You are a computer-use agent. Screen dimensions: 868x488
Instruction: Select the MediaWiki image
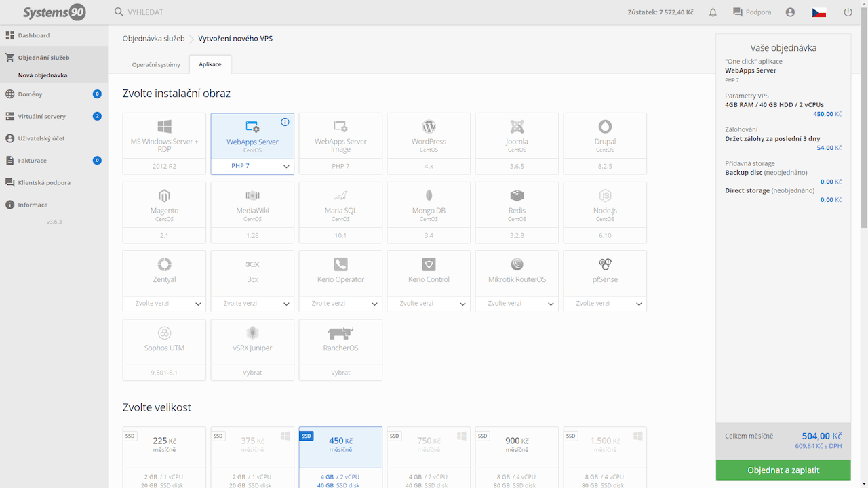pyautogui.click(x=252, y=212)
